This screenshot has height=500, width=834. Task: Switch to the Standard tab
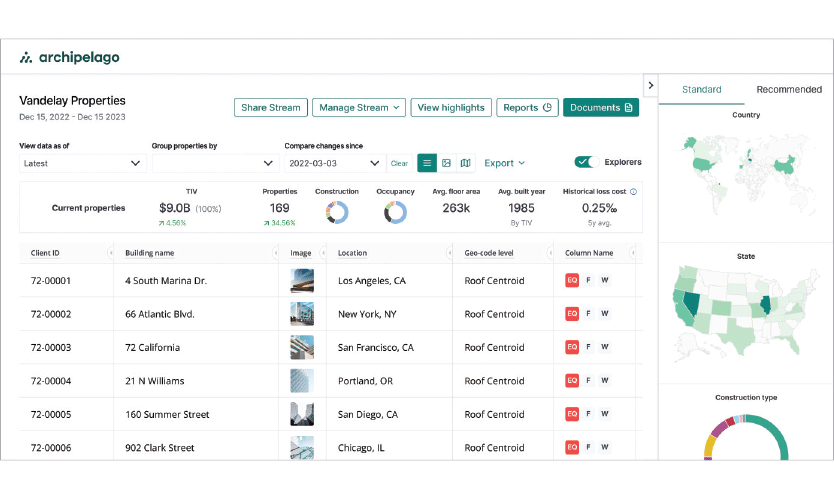pyautogui.click(x=702, y=89)
